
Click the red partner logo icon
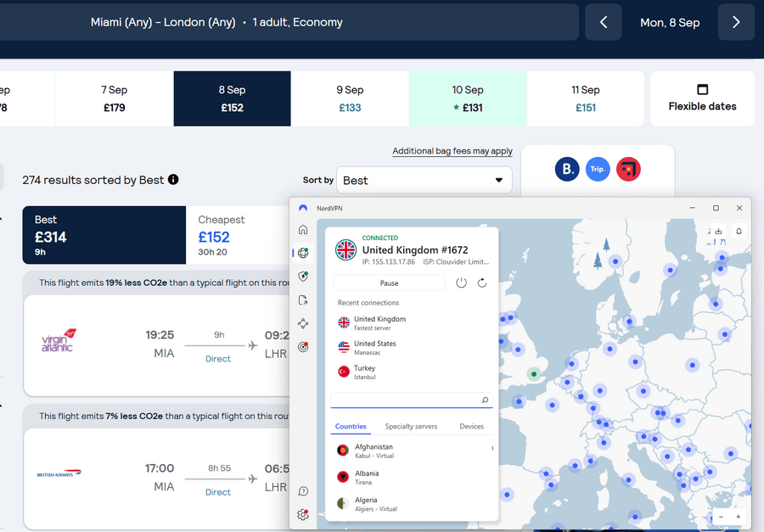tap(628, 169)
